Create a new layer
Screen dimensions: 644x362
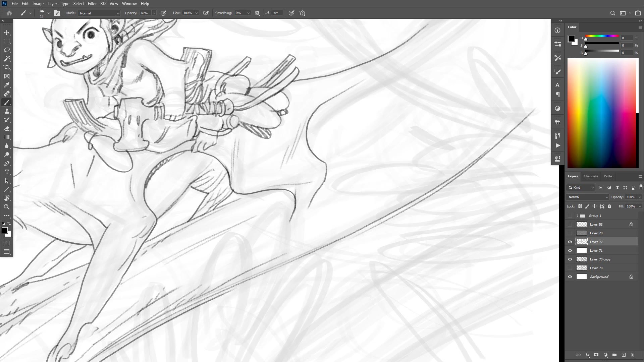pyautogui.click(x=624, y=355)
